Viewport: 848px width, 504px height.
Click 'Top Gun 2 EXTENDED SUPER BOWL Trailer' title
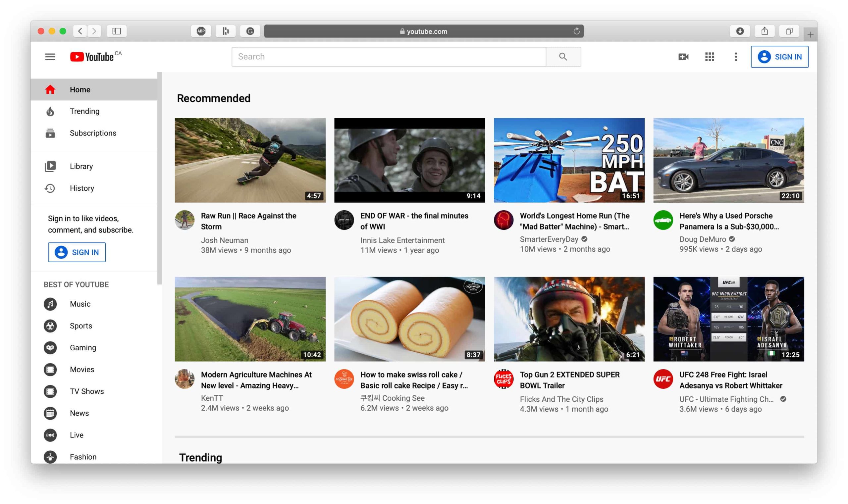[x=570, y=380]
